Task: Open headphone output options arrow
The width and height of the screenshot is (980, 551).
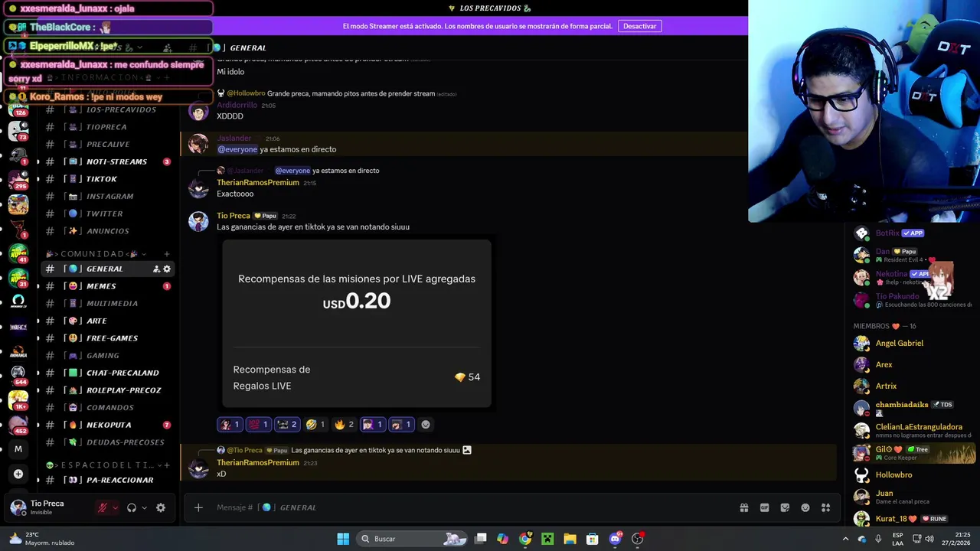Action: point(144,507)
